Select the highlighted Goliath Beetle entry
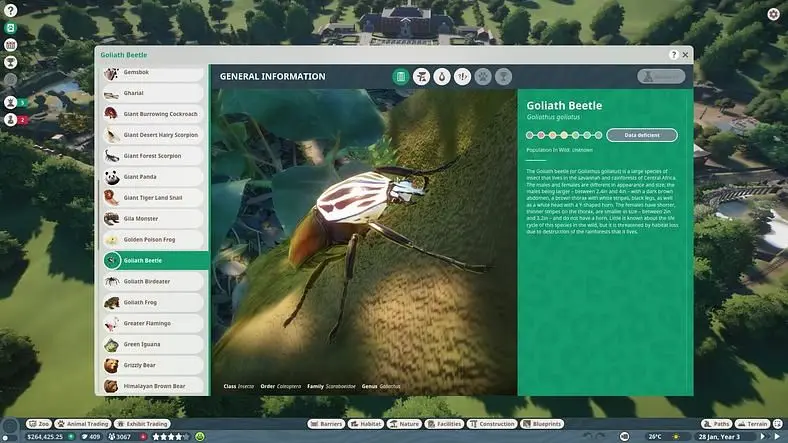 tap(155, 261)
